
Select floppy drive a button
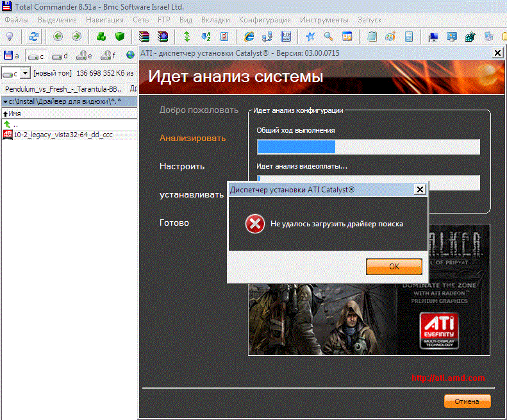coord(12,56)
